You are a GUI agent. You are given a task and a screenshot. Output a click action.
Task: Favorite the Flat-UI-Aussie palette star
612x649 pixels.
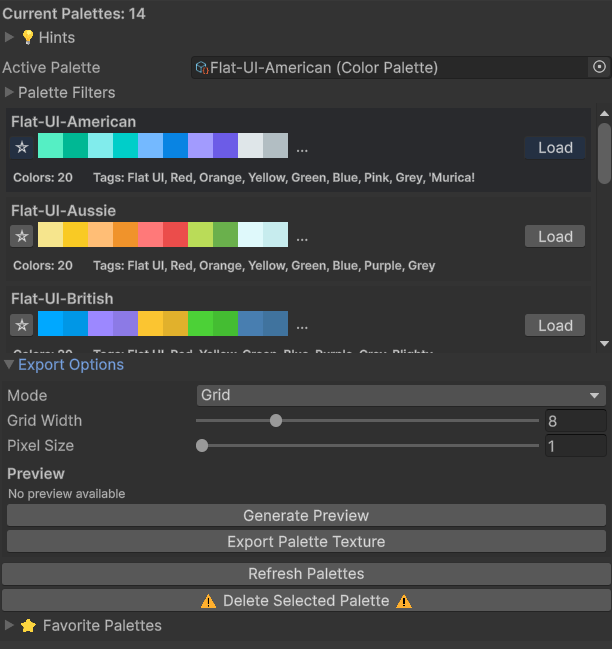pos(22,236)
